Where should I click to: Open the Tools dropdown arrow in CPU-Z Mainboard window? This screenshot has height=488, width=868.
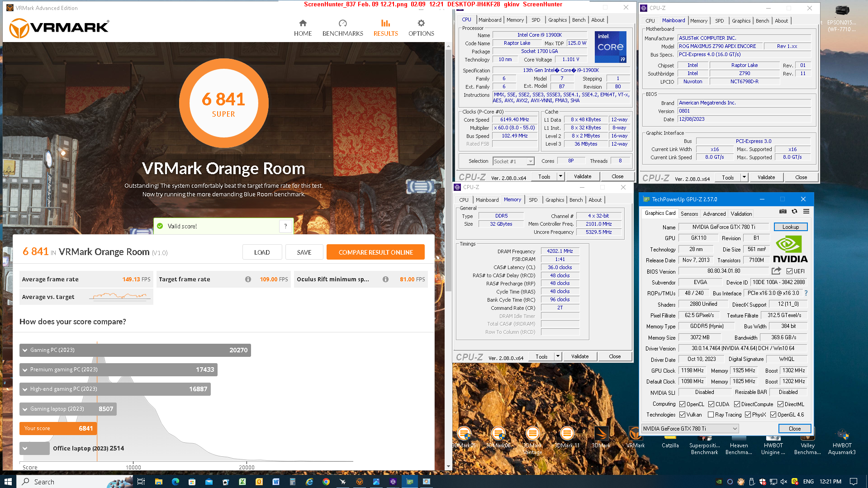744,177
